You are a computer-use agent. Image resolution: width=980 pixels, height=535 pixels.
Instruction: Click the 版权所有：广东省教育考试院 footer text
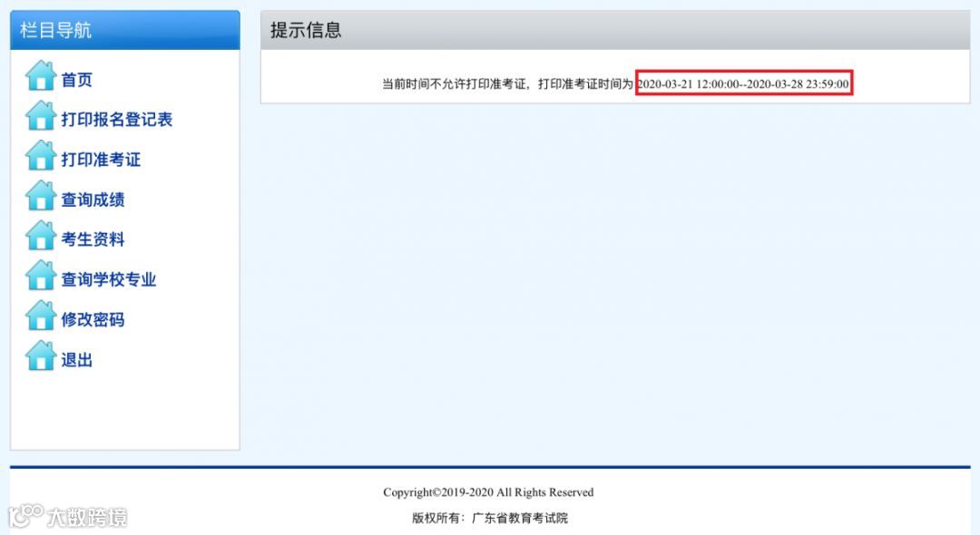tap(490, 518)
